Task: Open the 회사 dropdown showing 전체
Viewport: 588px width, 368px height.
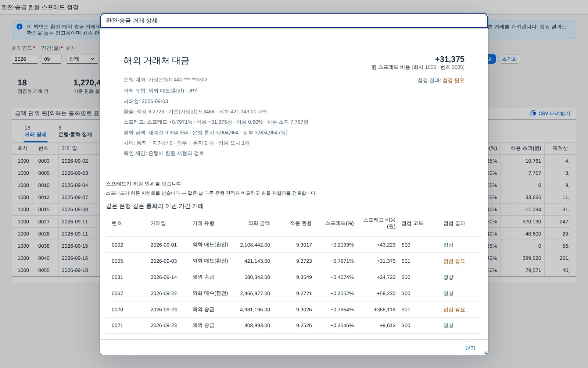Action: (x=82, y=59)
